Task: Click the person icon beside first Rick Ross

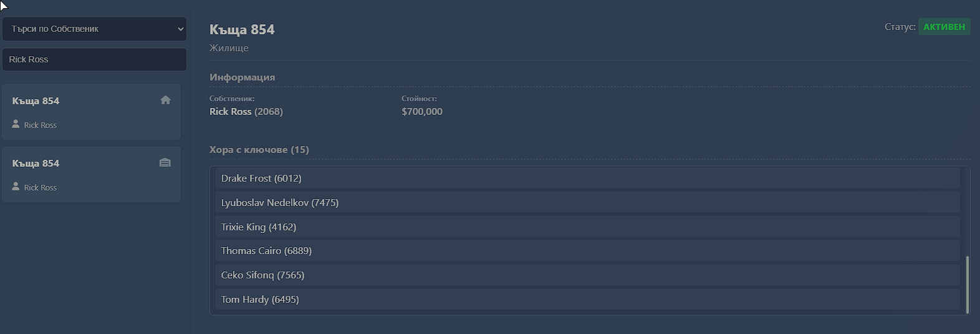Action: [x=16, y=124]
